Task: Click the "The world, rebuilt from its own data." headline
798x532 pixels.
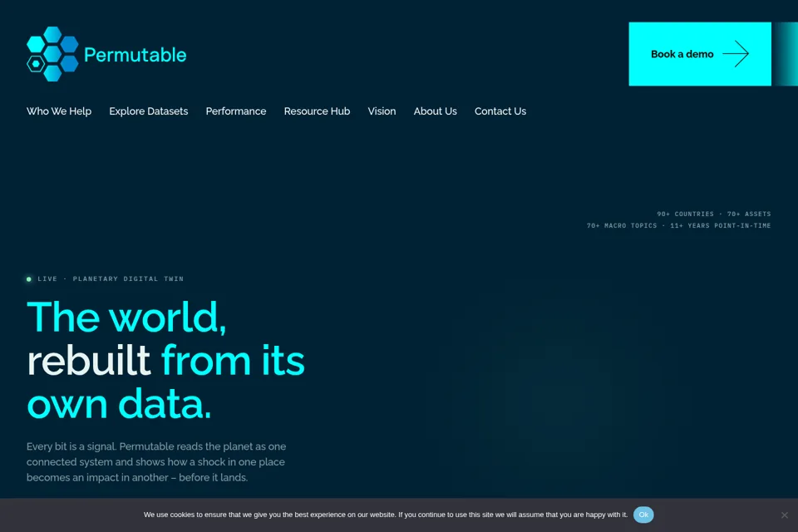Action: point(166,361)
